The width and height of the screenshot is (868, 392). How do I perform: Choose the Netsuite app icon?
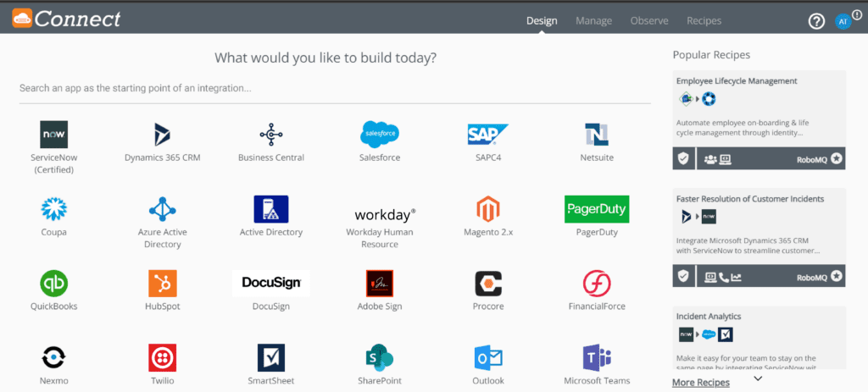tap(597, 135)
